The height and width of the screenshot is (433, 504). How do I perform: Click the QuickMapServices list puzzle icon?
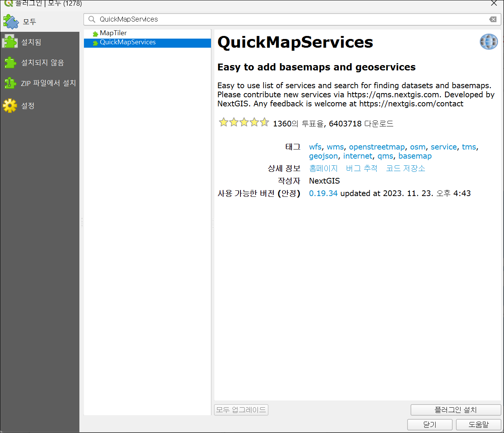click(95, 43)
